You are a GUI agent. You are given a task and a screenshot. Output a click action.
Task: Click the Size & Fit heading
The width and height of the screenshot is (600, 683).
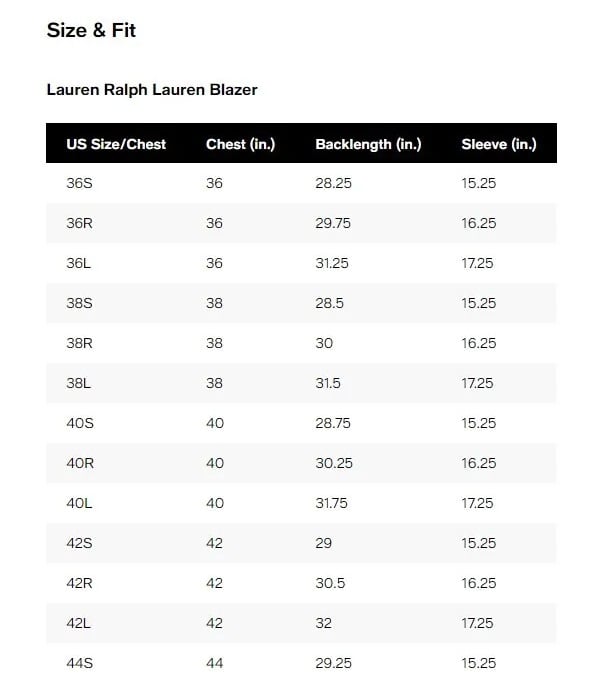pyautogui.click(x=91, y=31)
